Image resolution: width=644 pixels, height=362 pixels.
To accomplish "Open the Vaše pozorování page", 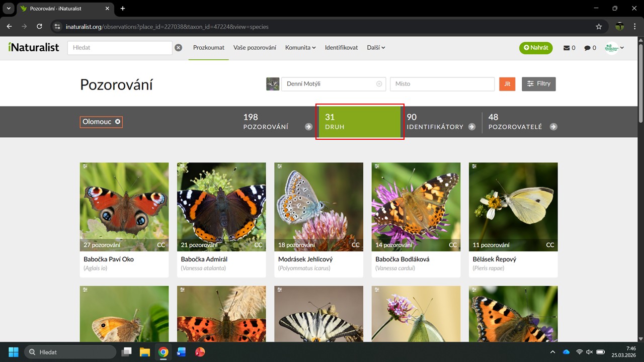I will click(255, 48).
